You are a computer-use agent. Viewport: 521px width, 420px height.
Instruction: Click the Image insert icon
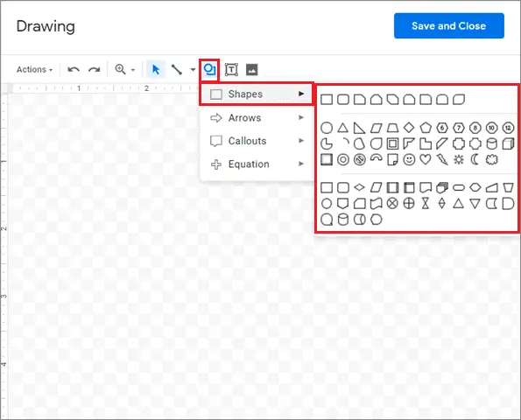tap(252, 69)
